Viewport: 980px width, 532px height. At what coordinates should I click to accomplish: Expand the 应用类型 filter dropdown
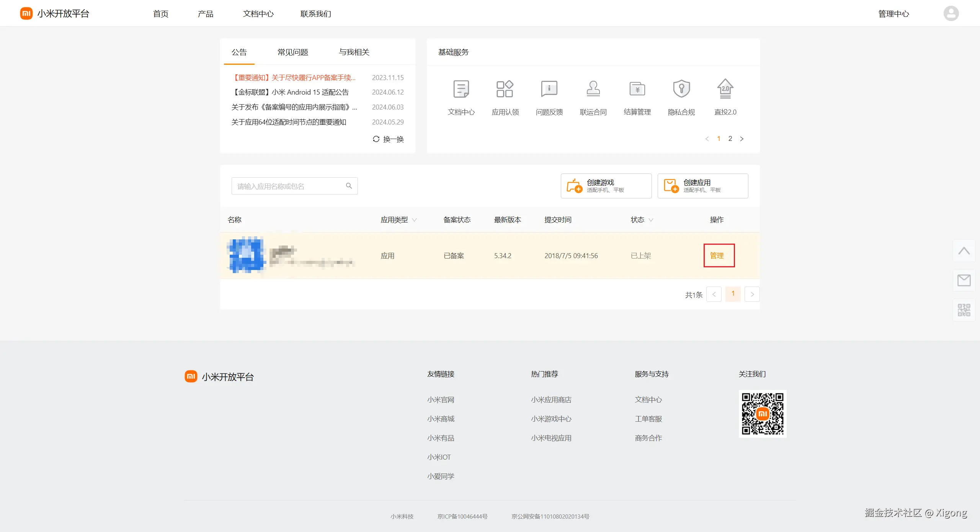(414, 220)
